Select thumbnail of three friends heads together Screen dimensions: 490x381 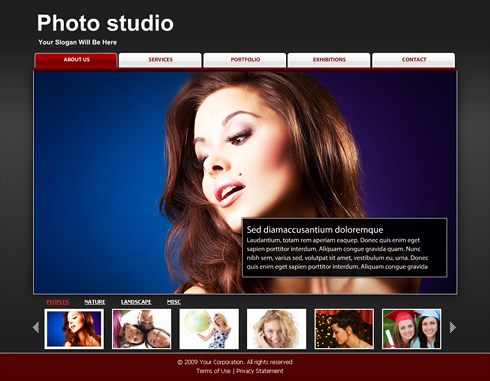pos(142,329)
